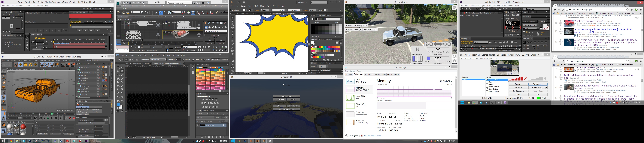Open the Sample Size dropdown in Photoshop
644x143 pixels.
point(158,60)
